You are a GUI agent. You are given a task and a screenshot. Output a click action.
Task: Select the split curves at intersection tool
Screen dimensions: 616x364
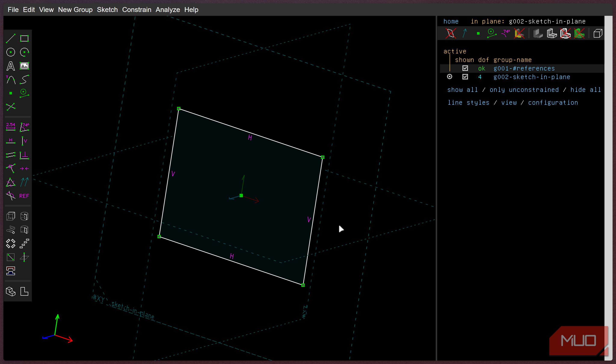pos(10,107)
